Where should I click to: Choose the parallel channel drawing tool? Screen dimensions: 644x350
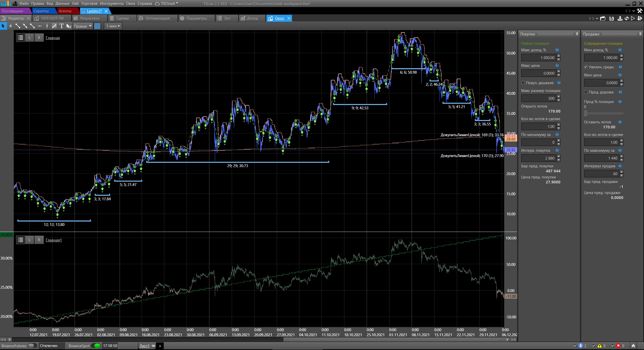[x=54, y=26]
